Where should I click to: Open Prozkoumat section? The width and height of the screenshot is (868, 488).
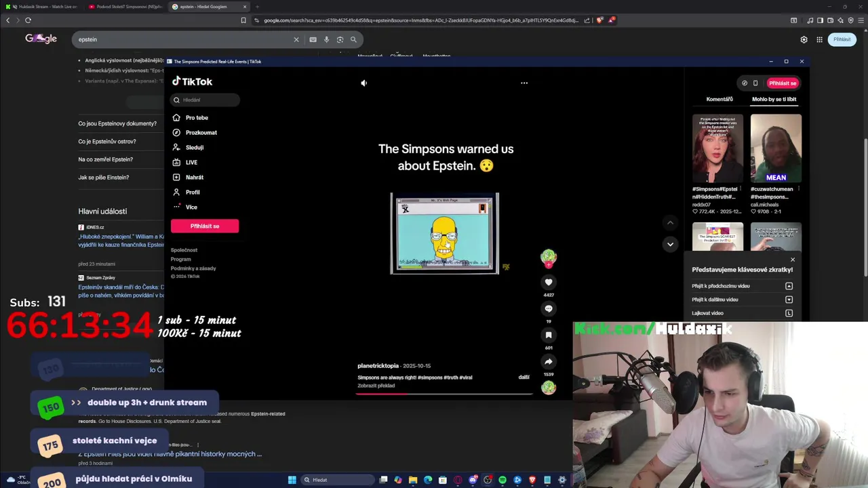[x=201, y=133]
